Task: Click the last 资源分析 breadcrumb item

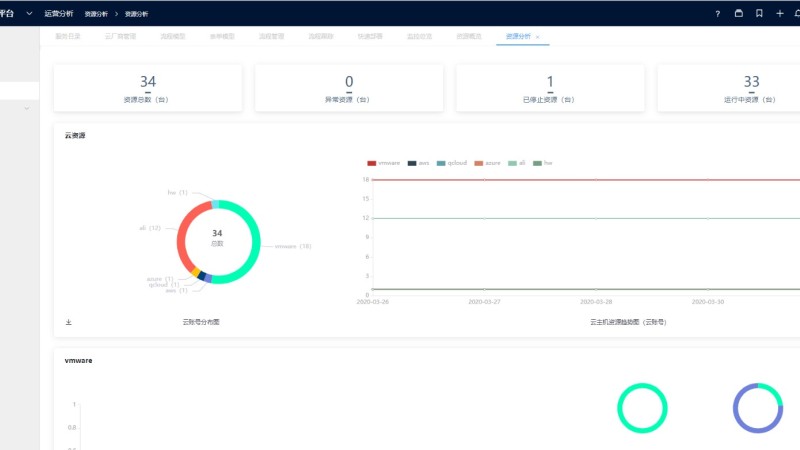Action: click(x=136, y=14)
